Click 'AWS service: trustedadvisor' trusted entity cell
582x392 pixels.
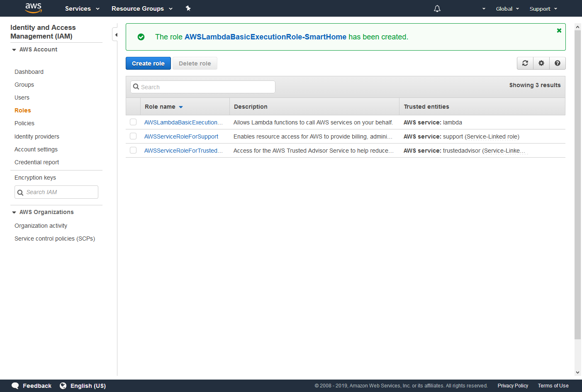pyautogui.click(x=464, y=151)
